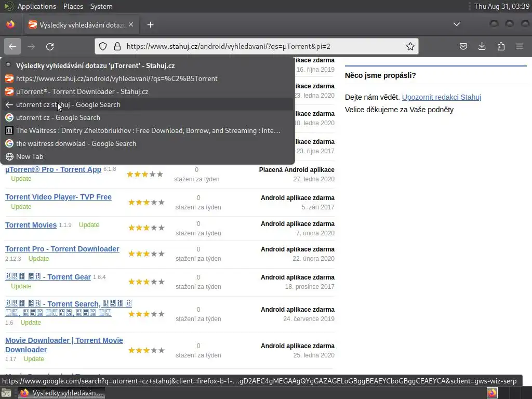This screenshot has width=532, height=399.
Task: Select the Výsledky vyhledávání dotazu tab
Action: coord(81,25)
